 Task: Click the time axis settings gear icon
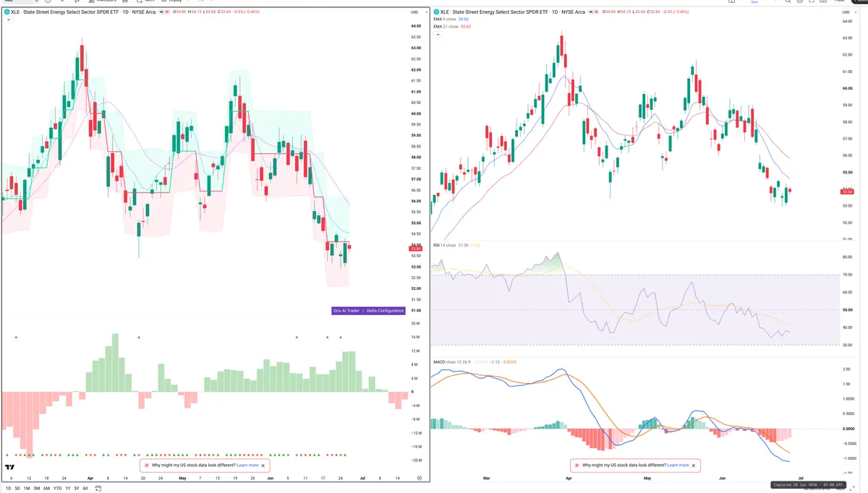point(419,479)
